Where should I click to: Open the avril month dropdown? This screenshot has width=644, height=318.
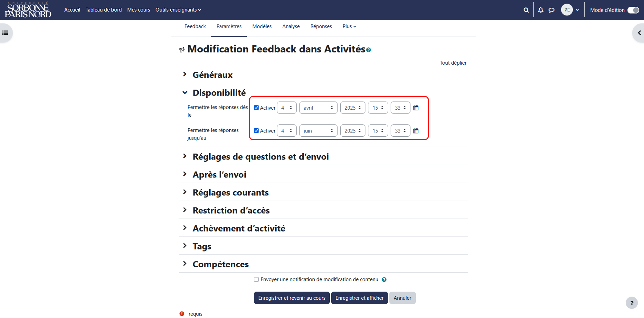pyautogui.click(x=318, y=108)
